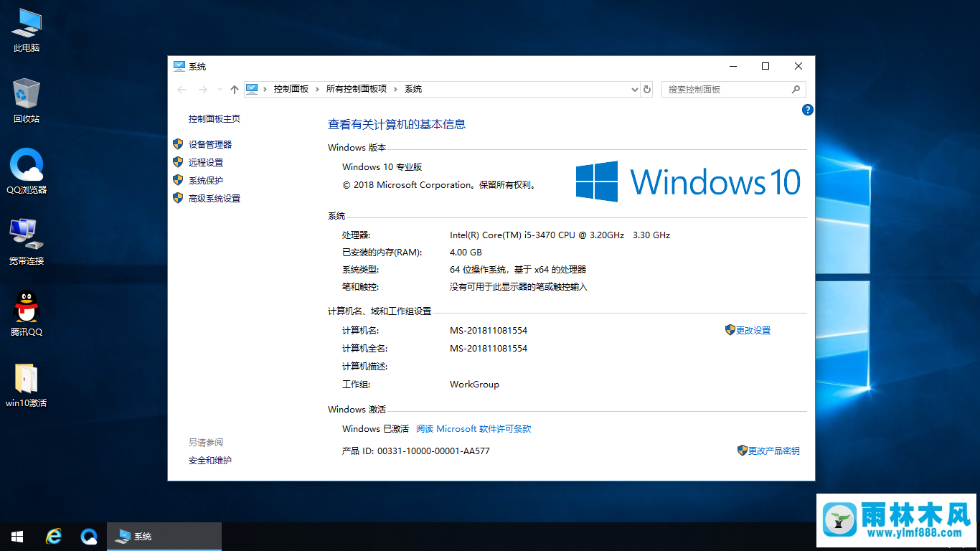Select the 腾讯QQ penguin desktop icon

(27, 314)
